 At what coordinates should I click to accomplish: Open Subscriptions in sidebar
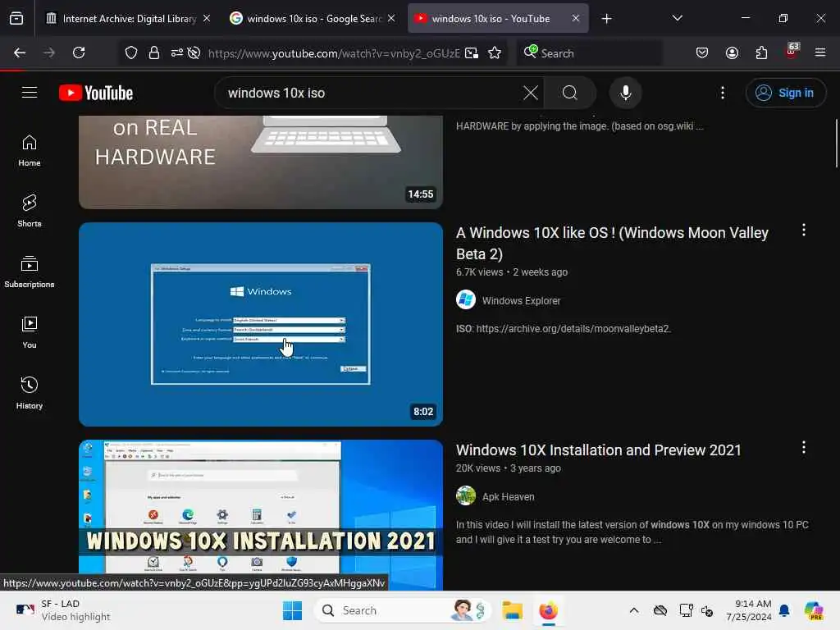30,272
